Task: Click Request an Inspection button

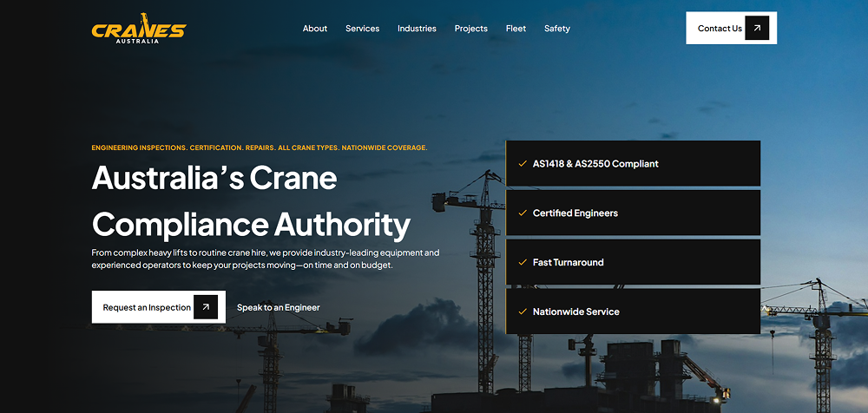Action: coord(159,306)
